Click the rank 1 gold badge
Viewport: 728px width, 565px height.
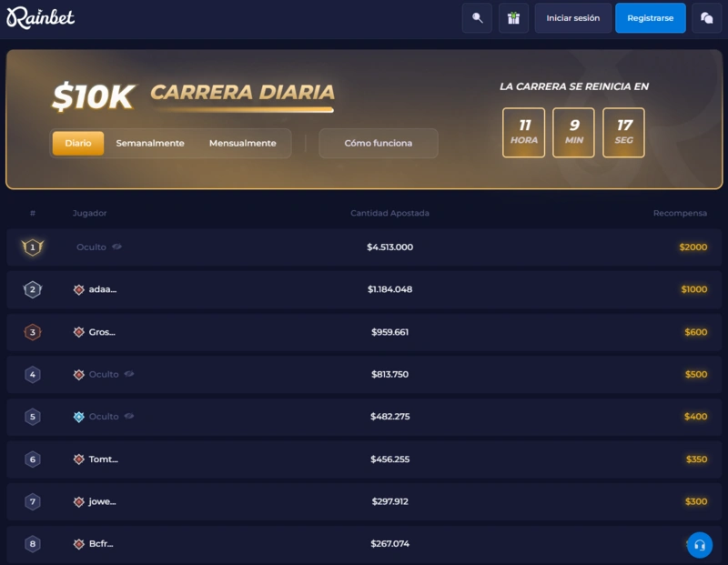coord(33,247)
